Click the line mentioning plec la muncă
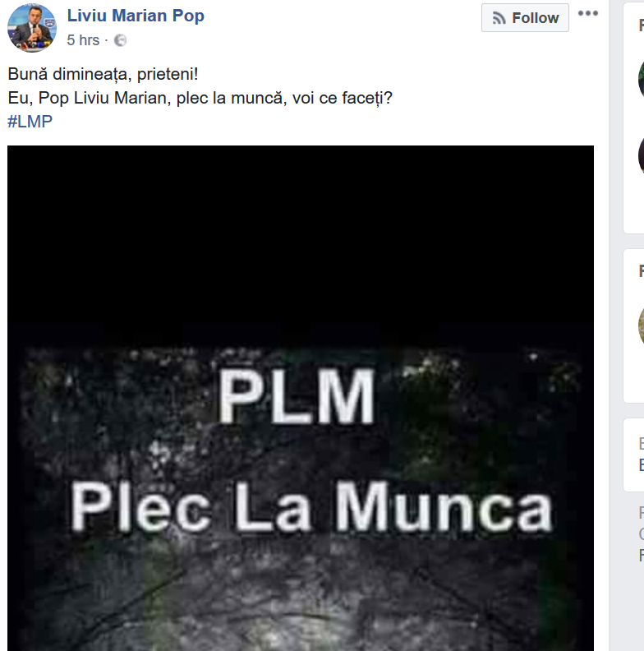 [x=200, y=98]
